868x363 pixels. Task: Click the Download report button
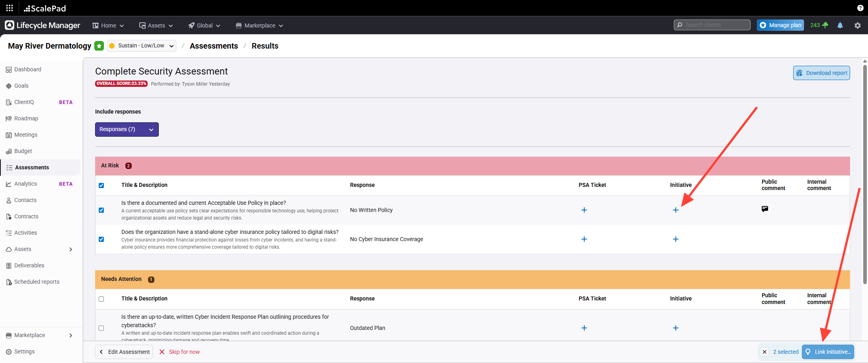click(821, 73)
